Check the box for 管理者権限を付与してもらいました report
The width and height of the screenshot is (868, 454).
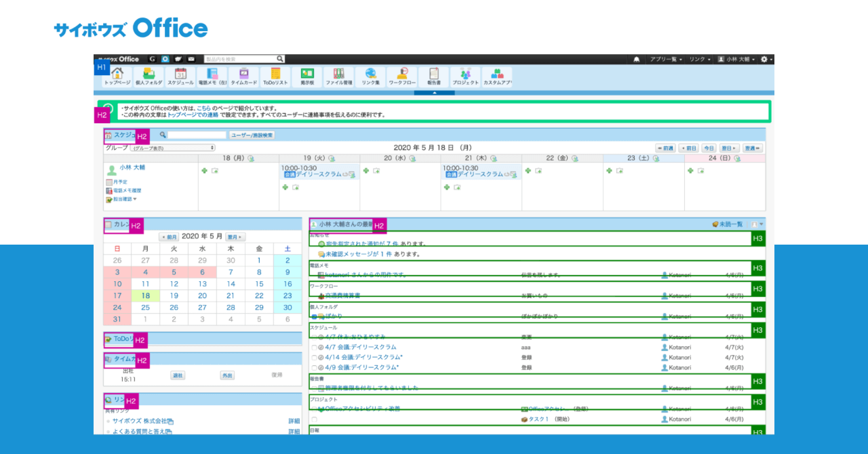(314, 389)
